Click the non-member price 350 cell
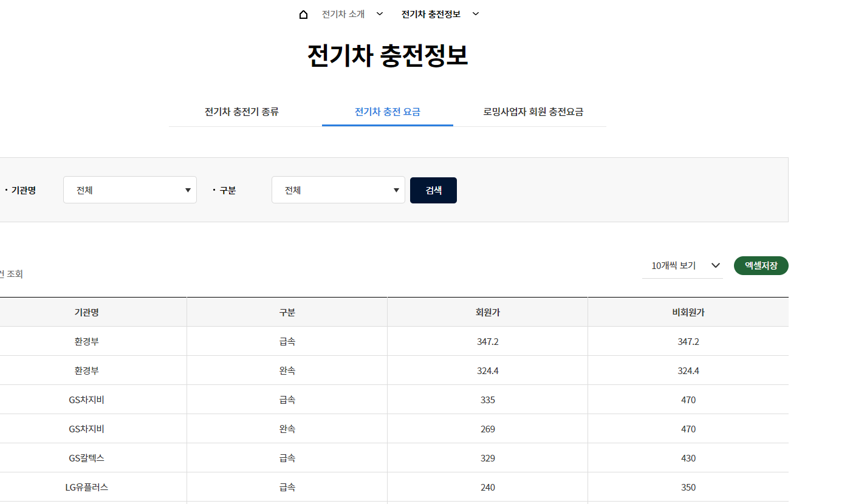867x504 pixels. pos(688,487)
